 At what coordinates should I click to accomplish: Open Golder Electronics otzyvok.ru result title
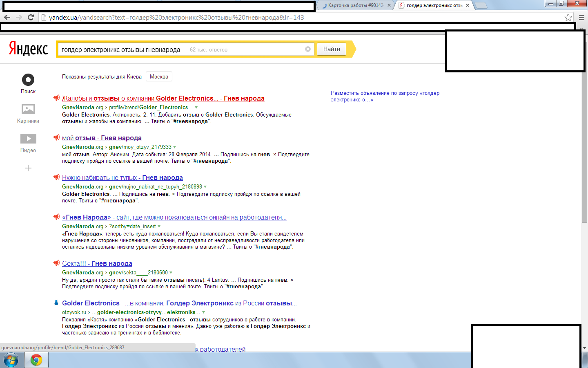point(179,303)
